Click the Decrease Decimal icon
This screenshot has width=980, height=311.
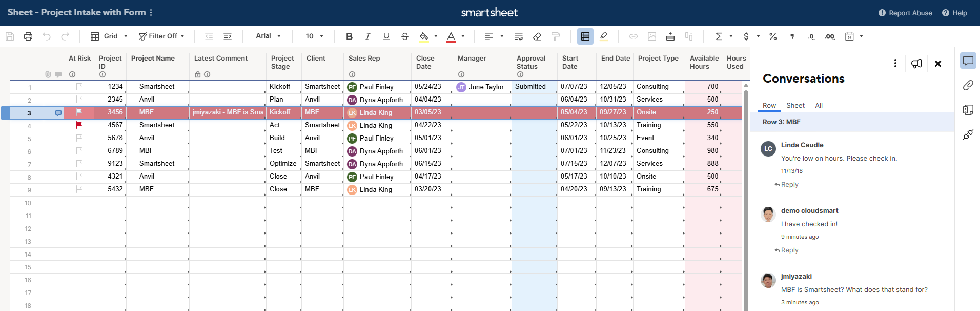tap(811, 36)
